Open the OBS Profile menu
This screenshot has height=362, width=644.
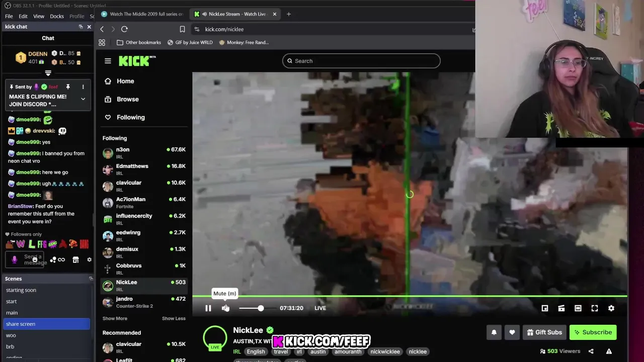point(77,16)
